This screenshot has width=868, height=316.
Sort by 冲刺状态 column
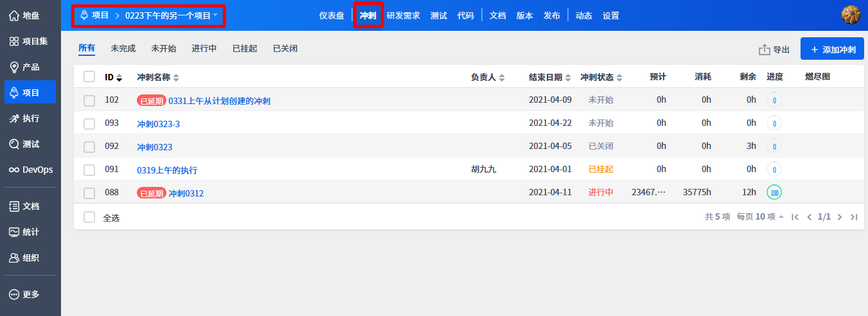click(x=601, y=77)
